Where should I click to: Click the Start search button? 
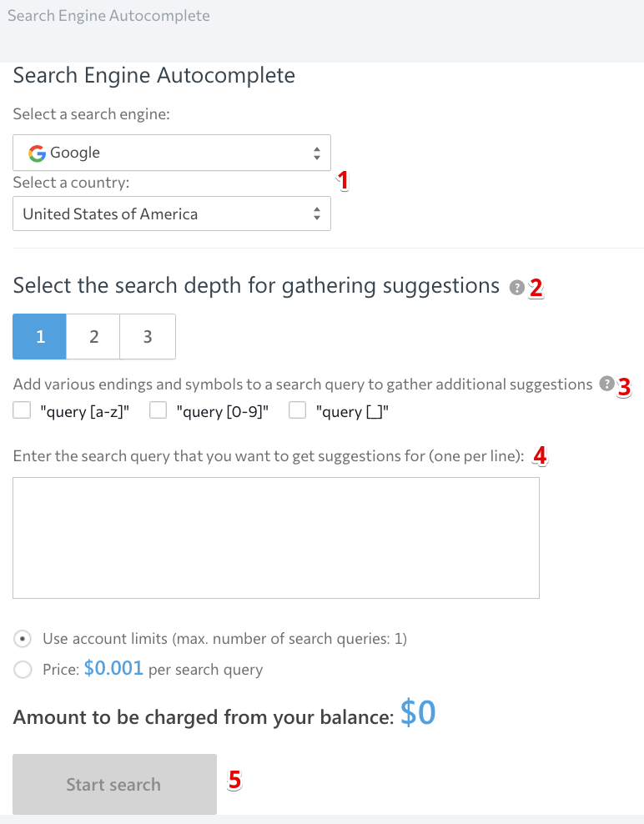point(114,784)
